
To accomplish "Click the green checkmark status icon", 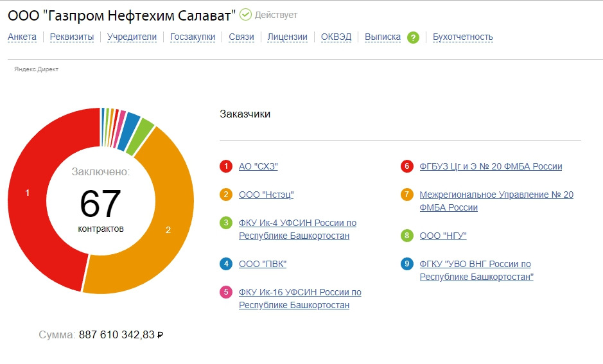I will pyautogui.click(x=245, y=15).
